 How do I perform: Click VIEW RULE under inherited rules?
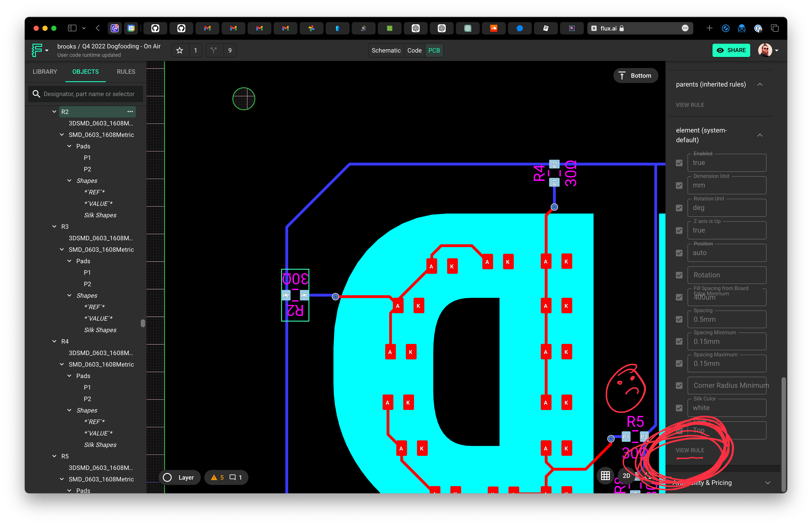tap(690, 105)
